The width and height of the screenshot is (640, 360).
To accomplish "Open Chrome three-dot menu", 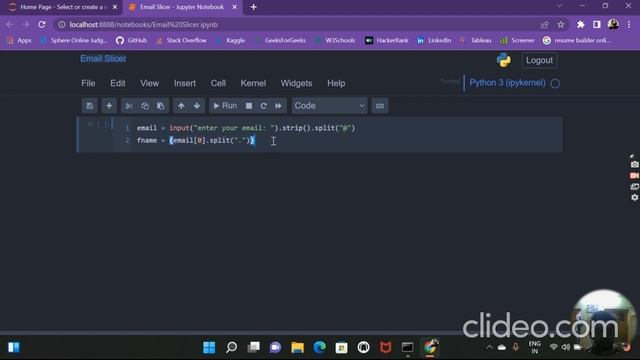I will (x=629, y=24).
